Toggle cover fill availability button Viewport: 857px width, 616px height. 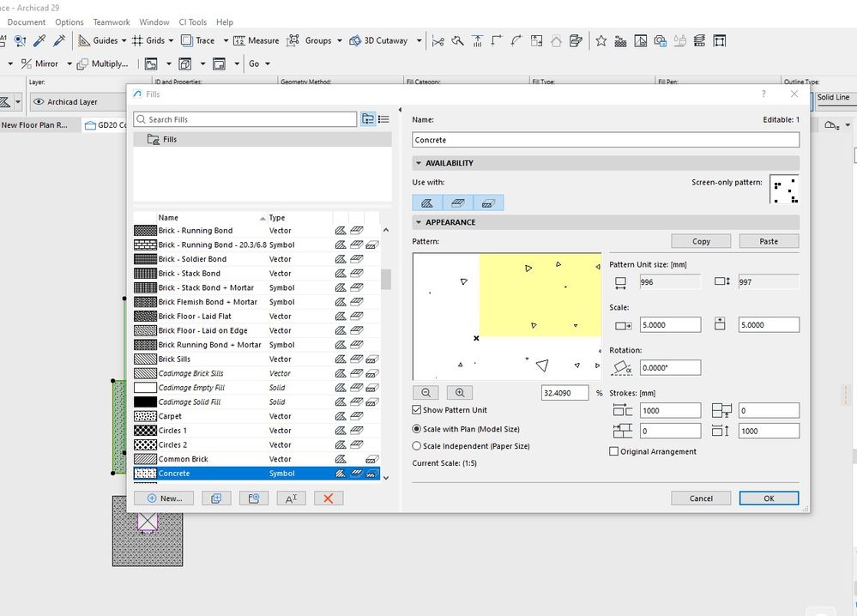(458, 203)
